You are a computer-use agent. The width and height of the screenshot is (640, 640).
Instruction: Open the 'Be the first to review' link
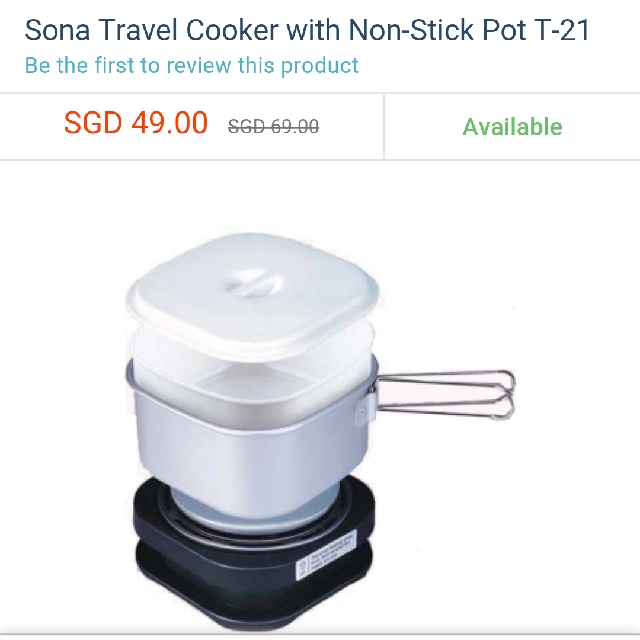(191, 65)
